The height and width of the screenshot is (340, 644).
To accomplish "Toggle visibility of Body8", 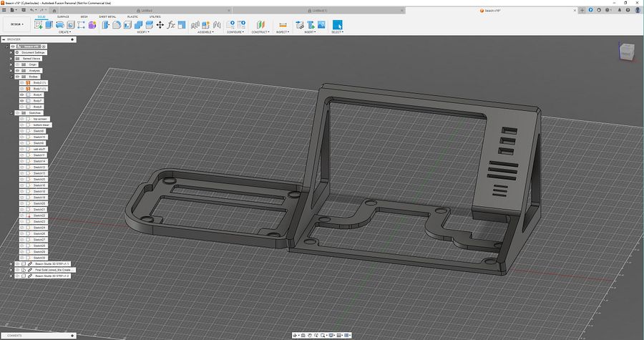I will 22,107.
